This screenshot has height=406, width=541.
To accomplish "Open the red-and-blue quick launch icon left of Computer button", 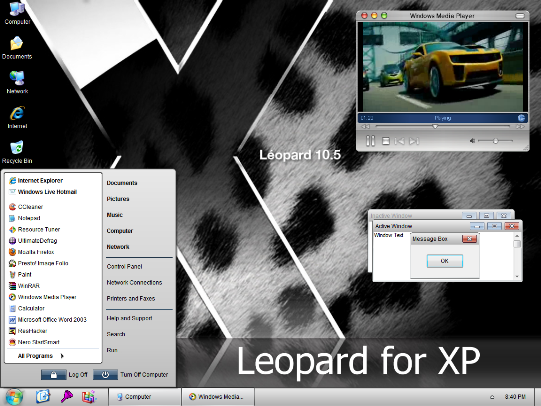I will point(88,397).
